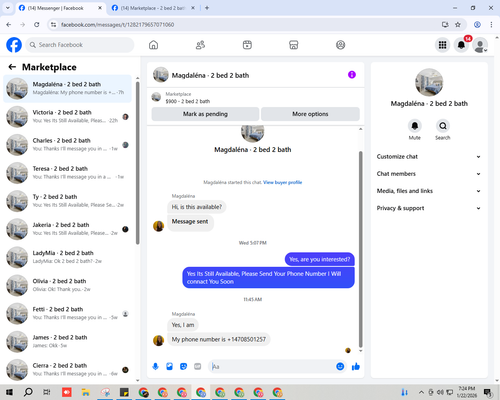This screenshot has width=500, height=400.
Task: Click the Search Facebook field
Action: (x=80, y=45)
